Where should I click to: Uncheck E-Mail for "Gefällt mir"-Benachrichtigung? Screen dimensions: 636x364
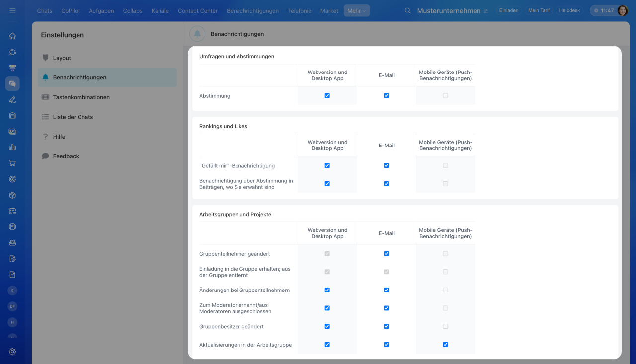tap(386, 165)
